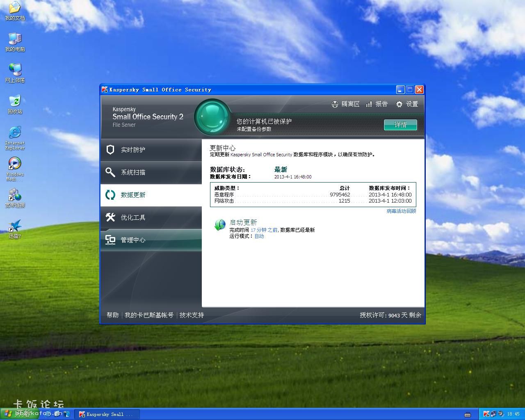Click the green protection status orb

[x=212, y=117]
